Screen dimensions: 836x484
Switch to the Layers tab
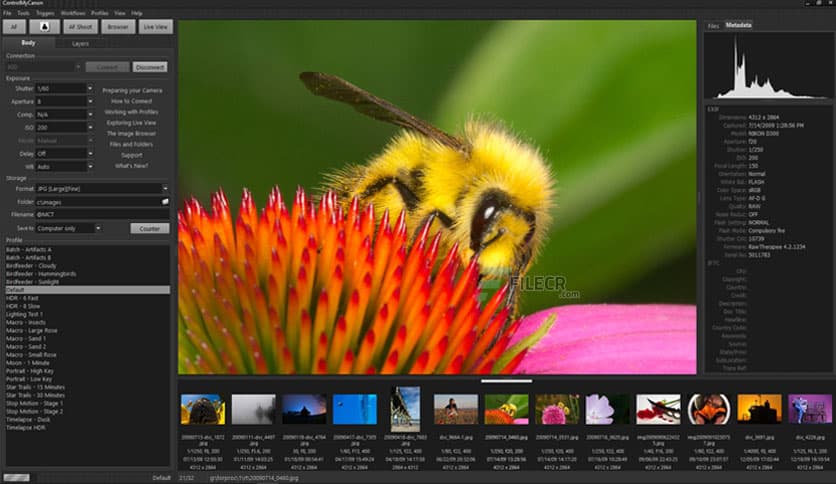(x=81, y=44)
